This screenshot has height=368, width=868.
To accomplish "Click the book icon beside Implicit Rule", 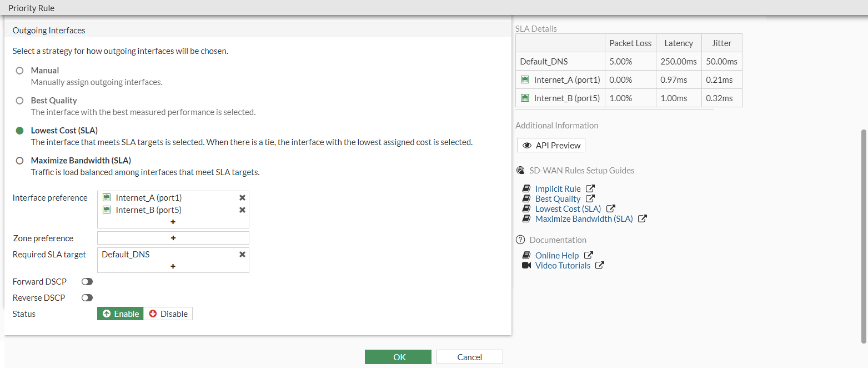I will (x=526, y=189).
